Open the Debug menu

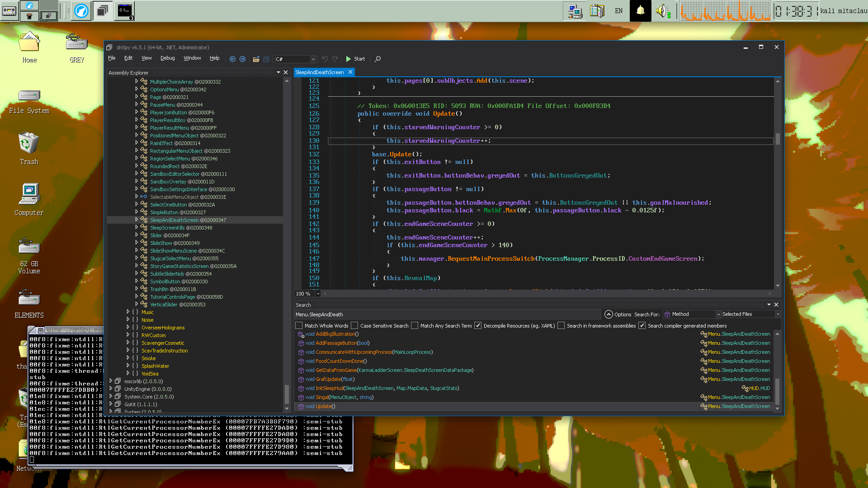pos(167,58)
